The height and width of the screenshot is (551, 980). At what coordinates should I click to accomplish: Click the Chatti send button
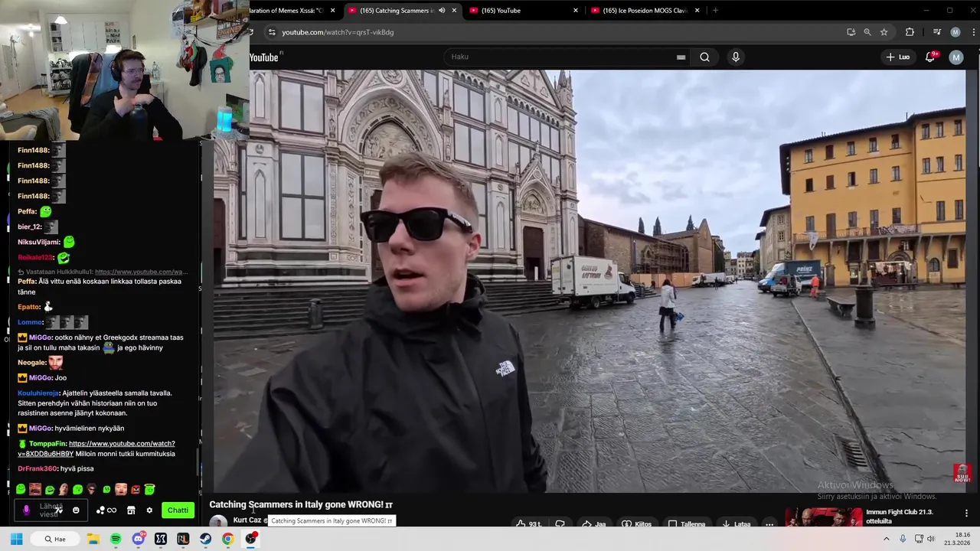(x=178, y=510)
